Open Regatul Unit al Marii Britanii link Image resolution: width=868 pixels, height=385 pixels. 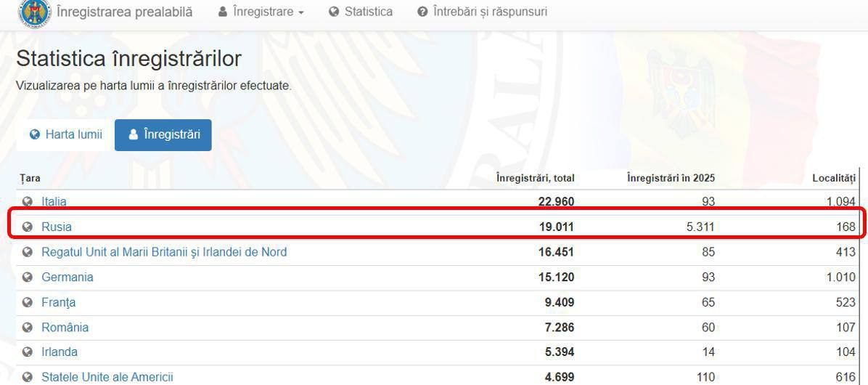coord(164,252)
